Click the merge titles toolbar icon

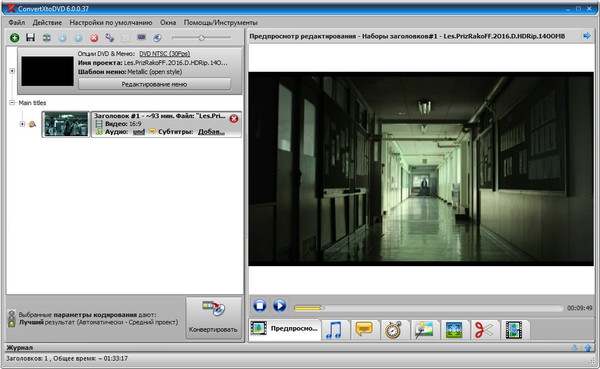point(47,38)
